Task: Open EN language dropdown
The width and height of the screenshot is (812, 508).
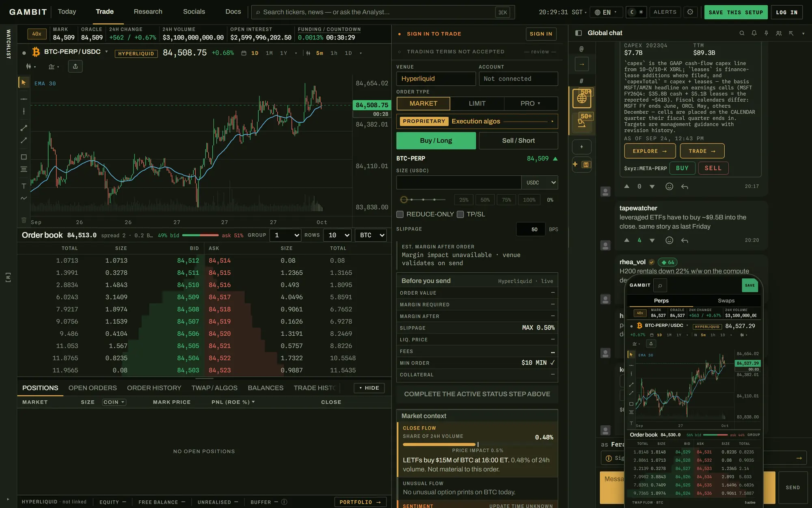Action: click(x=606, y=12)
